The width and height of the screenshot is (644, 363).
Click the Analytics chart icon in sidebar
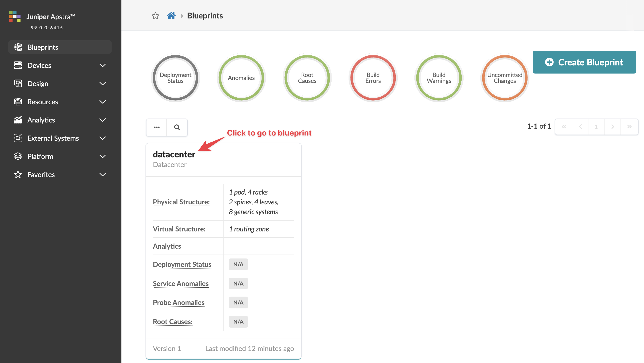18,120
